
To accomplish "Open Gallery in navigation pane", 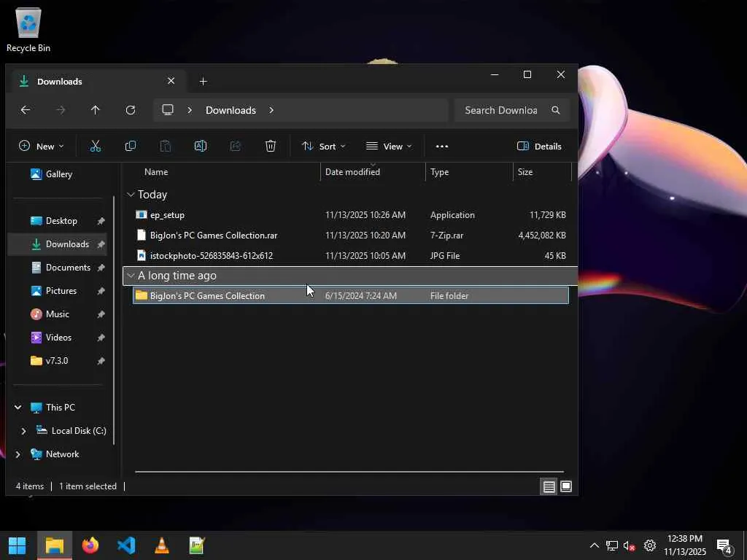I will (52, 174).
